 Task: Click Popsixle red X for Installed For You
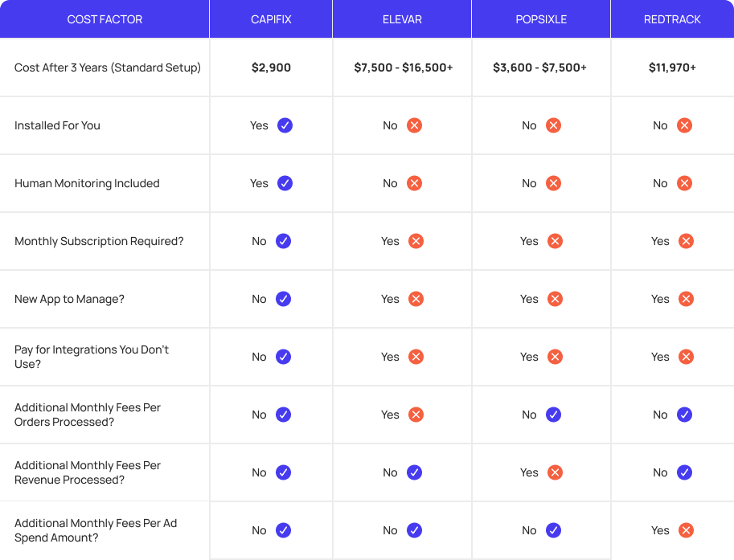click(x=553, y=125)
